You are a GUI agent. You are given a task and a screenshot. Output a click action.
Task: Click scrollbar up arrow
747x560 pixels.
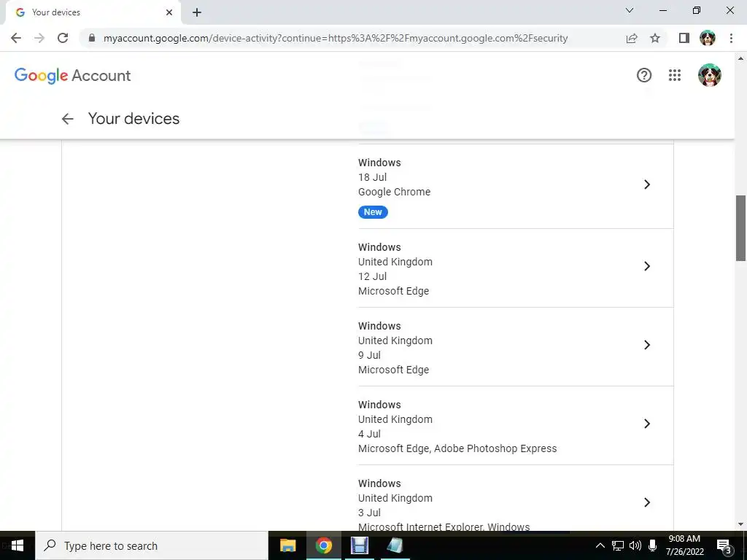click(x=741, y=58)
